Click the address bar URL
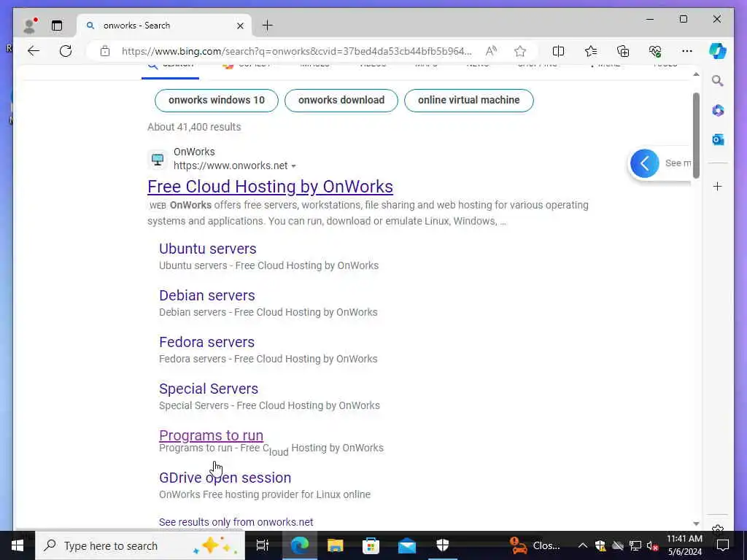Image resolution: width=747 pixels, height=560 pixels. point(296,51)
